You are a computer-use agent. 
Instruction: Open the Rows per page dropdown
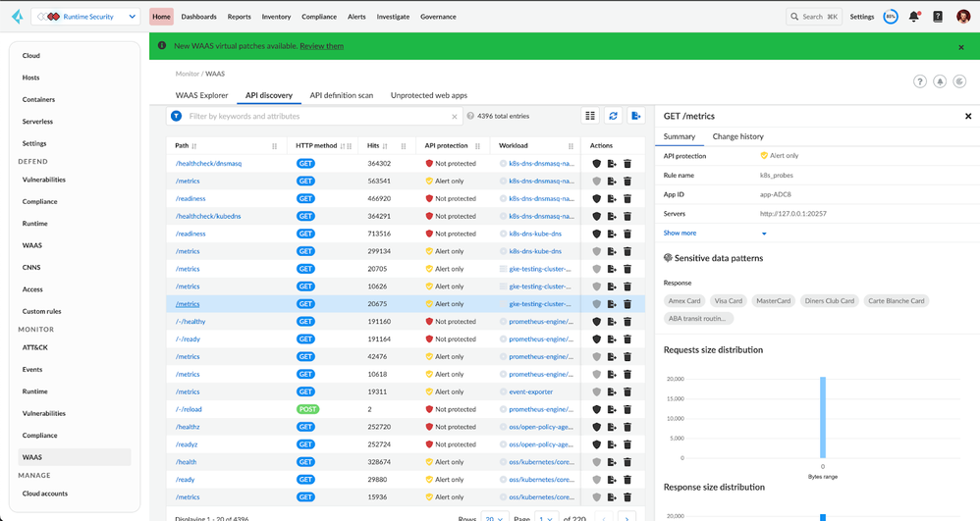point(493,517)
